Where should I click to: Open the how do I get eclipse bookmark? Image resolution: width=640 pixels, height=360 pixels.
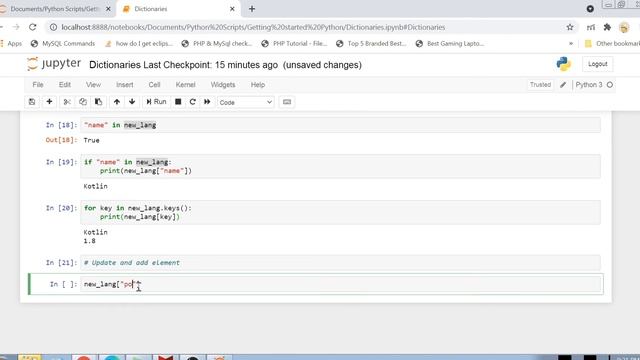click(x=139, y=44)
